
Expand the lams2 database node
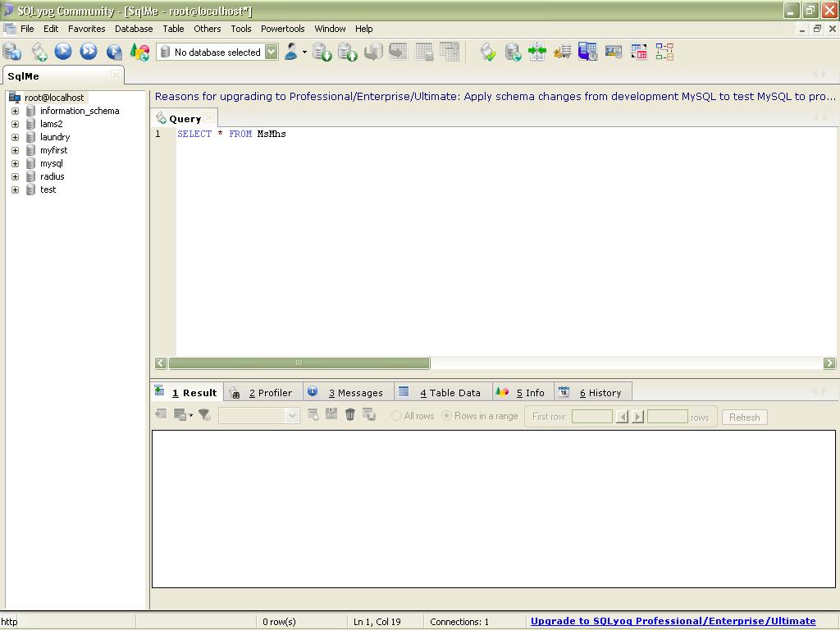click(x=15, y=125)
